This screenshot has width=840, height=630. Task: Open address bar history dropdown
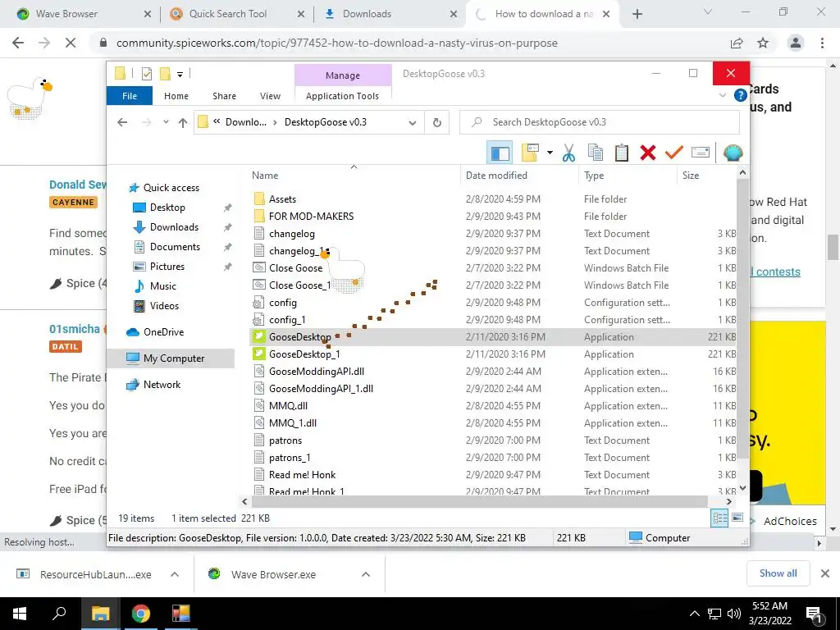(412, 123)
